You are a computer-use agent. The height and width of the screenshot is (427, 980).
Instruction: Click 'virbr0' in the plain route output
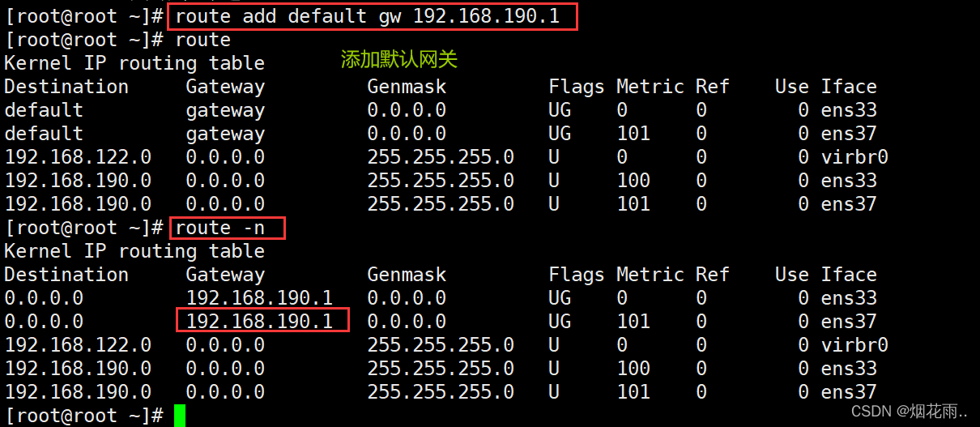coord(854,157)
